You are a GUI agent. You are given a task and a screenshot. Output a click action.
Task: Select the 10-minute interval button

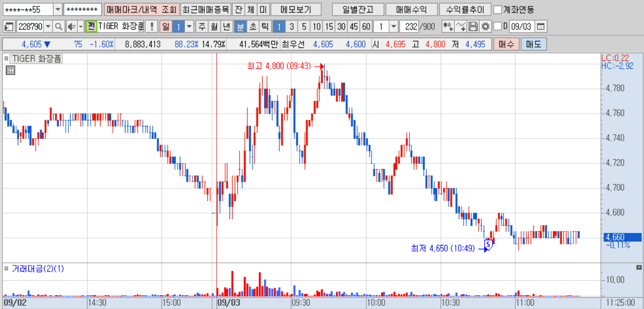click(317, 27)
